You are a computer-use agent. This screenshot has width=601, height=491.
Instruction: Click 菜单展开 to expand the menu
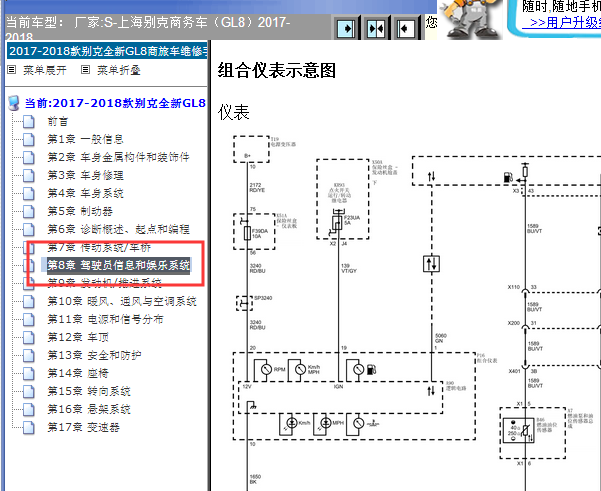pos(45,70)
